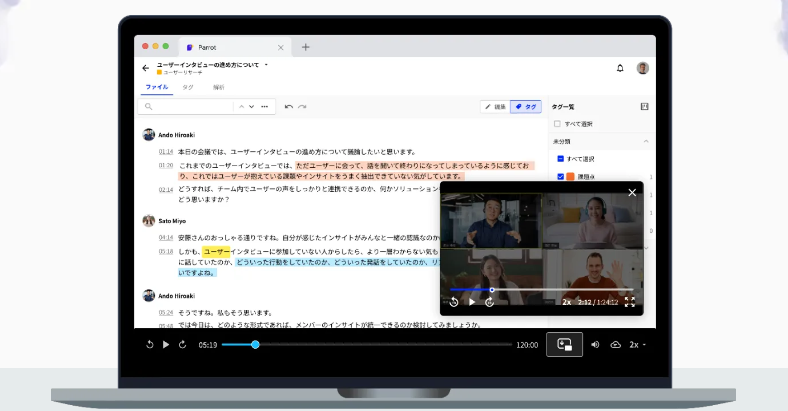Image resolution: width=788 pixels, height=411 pixels.
Task: Rewind in the bottom player bar
Action: click(x=150, y=345)
